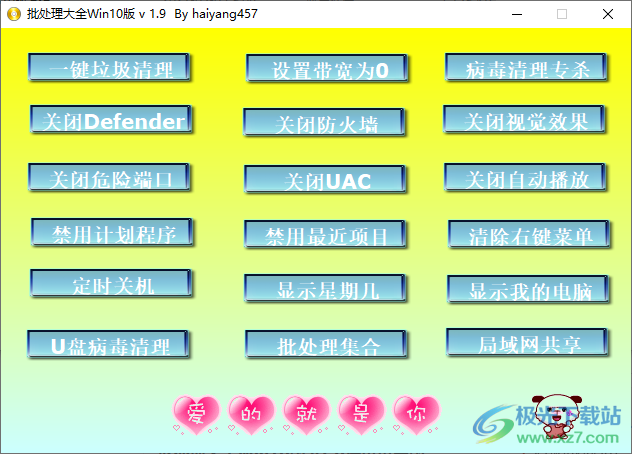Click the pink heart labeled 的

tap(251, 414)
